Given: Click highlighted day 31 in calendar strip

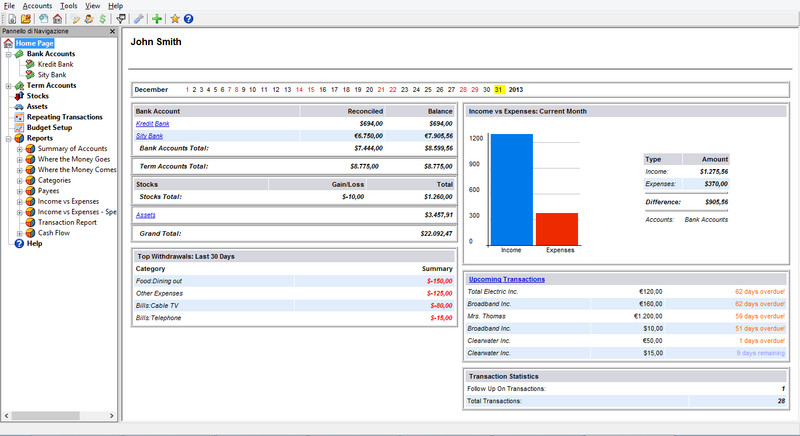Looking at the screenshot, I should [499, 90].
